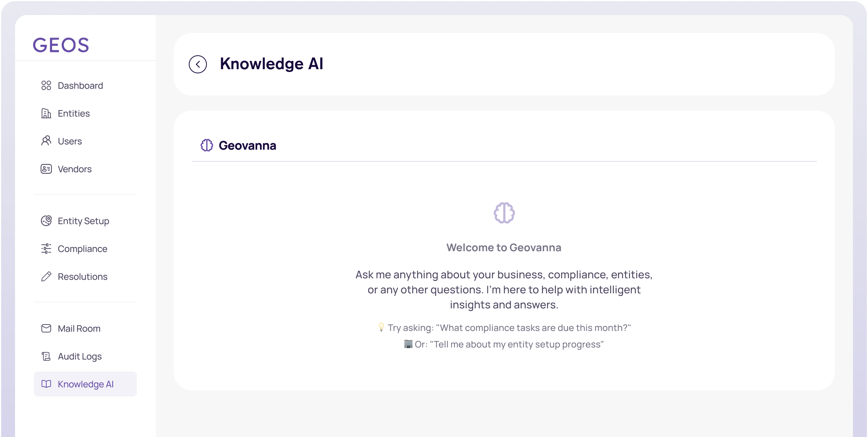This screenshot has height=437, width=868.
Task: Click the Resolutions pencil icon
Action: (x=46, y=276)
